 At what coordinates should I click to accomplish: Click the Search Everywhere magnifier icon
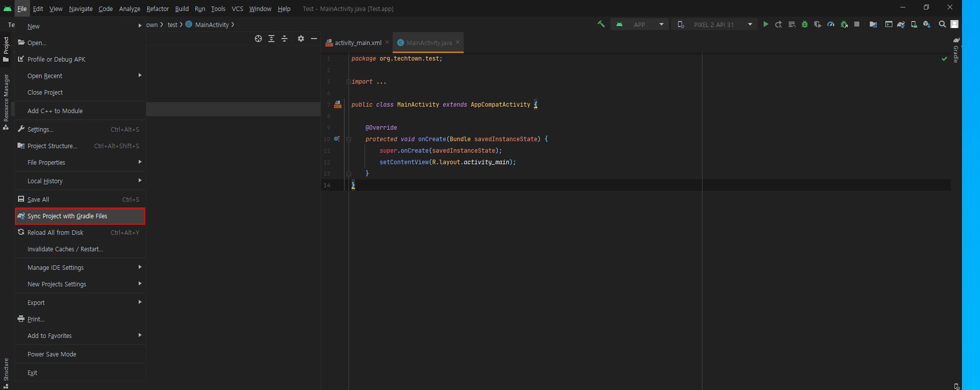(942, 25)
